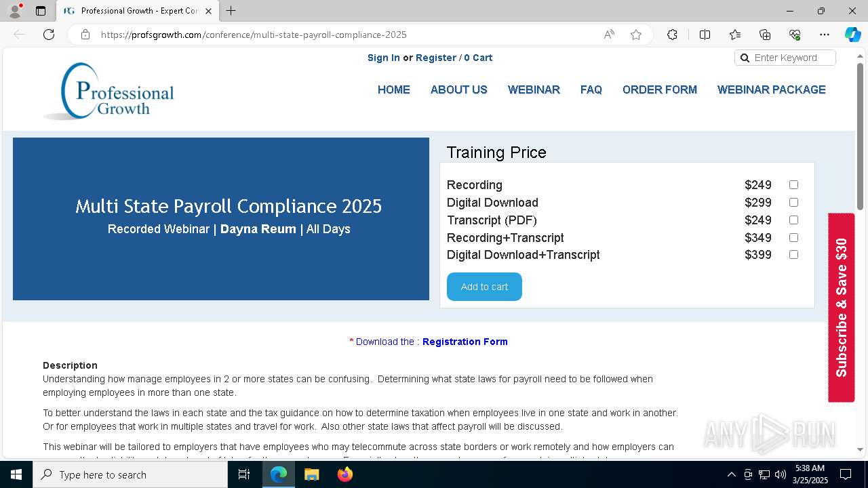Check the Recording $249 option
Image resolution: width=868 pixels, height=488 pixels.
click(793, 185)
